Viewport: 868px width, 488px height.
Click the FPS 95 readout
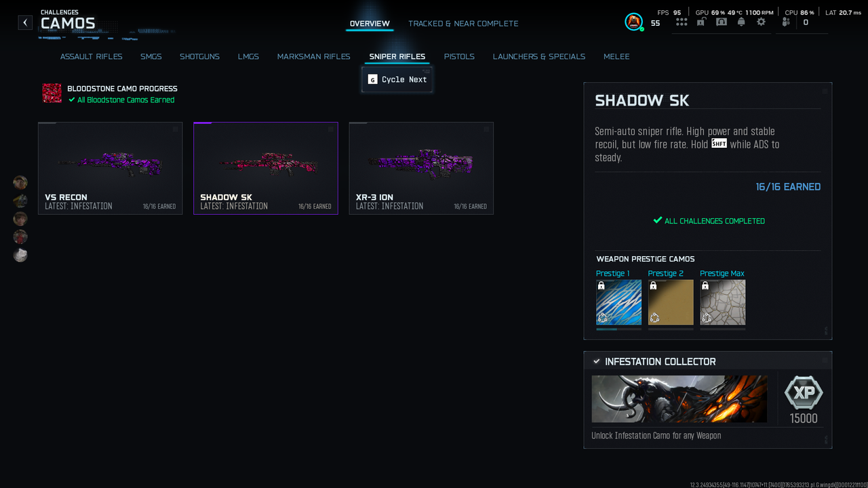(x=669, y=12)
